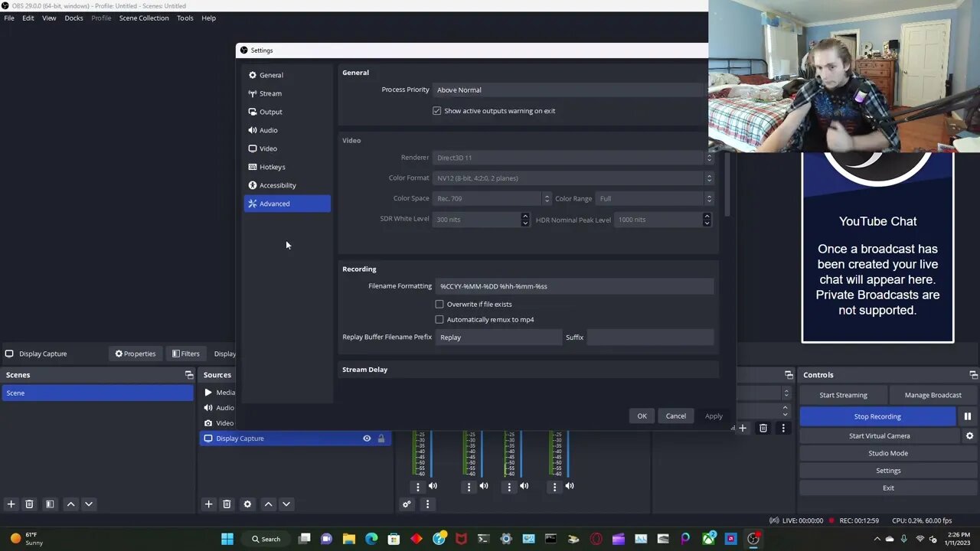The image size is (980, 551).
Task: Open Docks menu
Action: [73, 18]
